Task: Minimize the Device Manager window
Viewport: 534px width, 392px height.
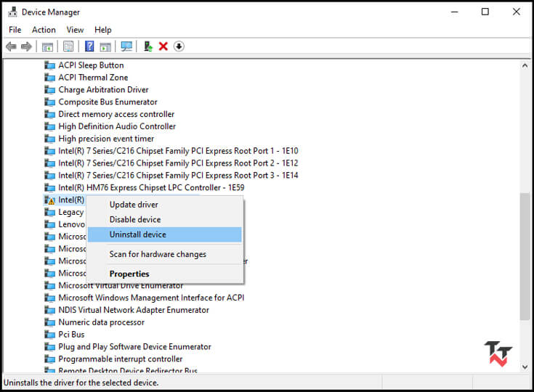Action: [454, 12]
